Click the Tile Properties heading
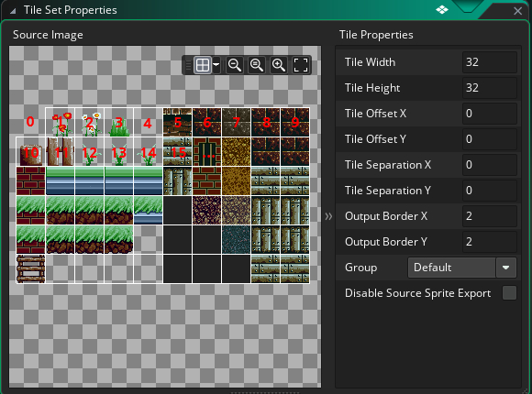Viewport: 532px width, 394px height. point(376,35)
